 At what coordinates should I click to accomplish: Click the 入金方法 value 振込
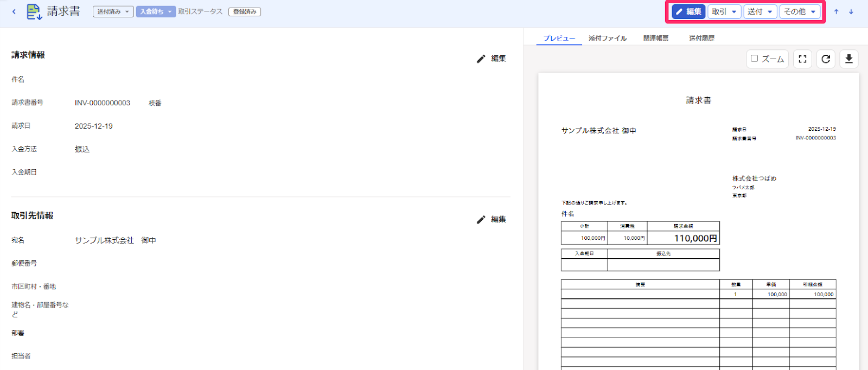point(82,149)
